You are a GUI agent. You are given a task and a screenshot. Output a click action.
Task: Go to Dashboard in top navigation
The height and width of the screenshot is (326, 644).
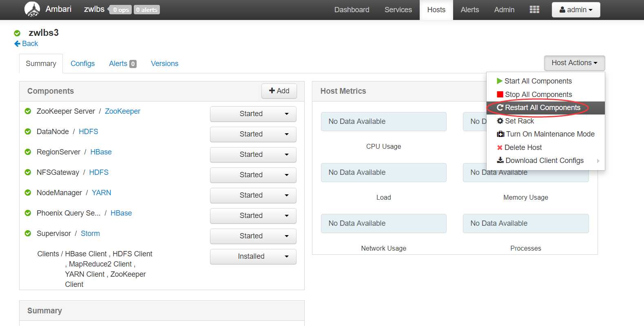click(352, 10)
